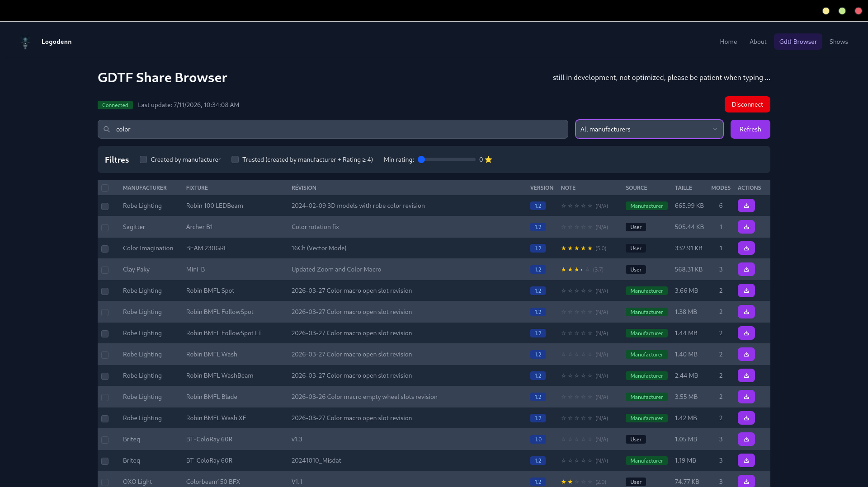868x487 pixels.
Task: Sort by the FIXTURE column header
Action: click(197, 188)
